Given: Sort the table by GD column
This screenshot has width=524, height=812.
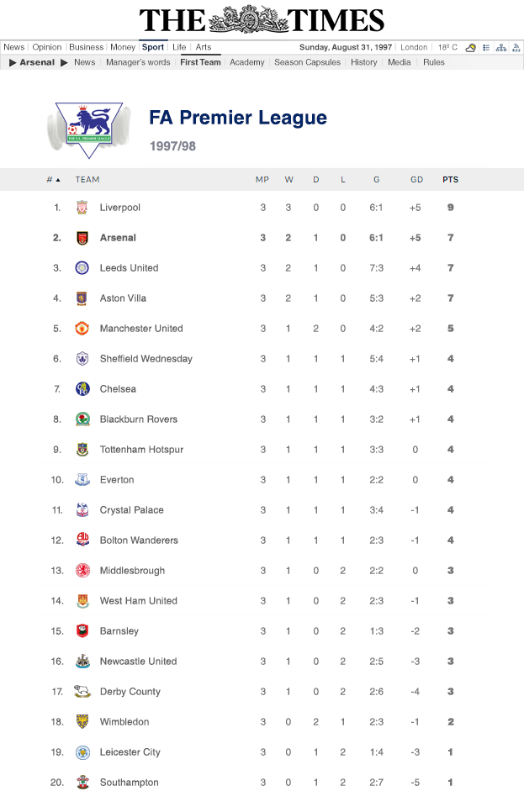Looking at the screenshot, I should point(416,180).
